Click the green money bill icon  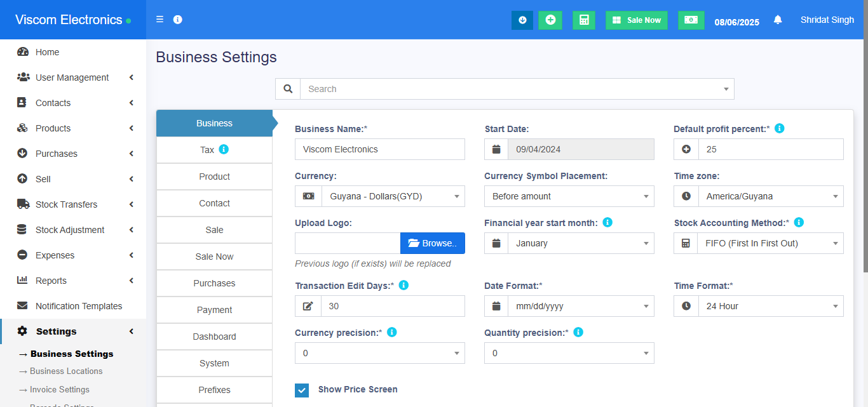click(691, 20)
